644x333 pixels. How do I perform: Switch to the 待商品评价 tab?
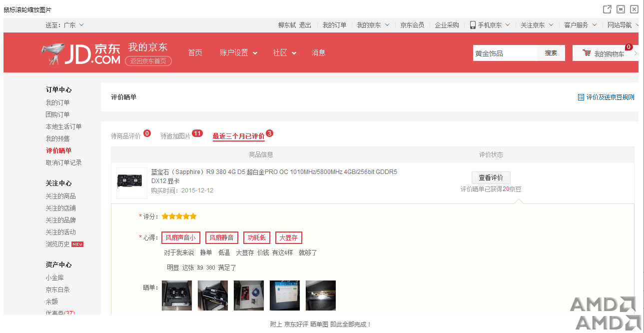pyautogui.click(x=126, y=136)
